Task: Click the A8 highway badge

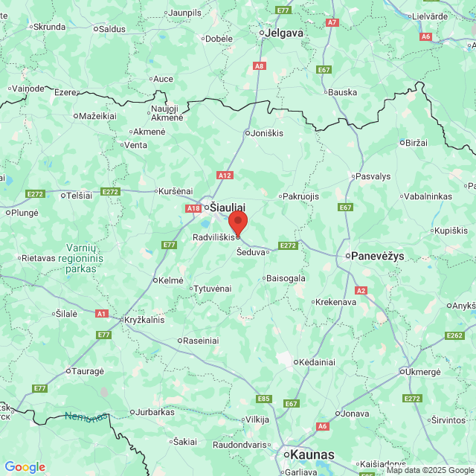Action: pyautogui.click(x=260, y=66)
